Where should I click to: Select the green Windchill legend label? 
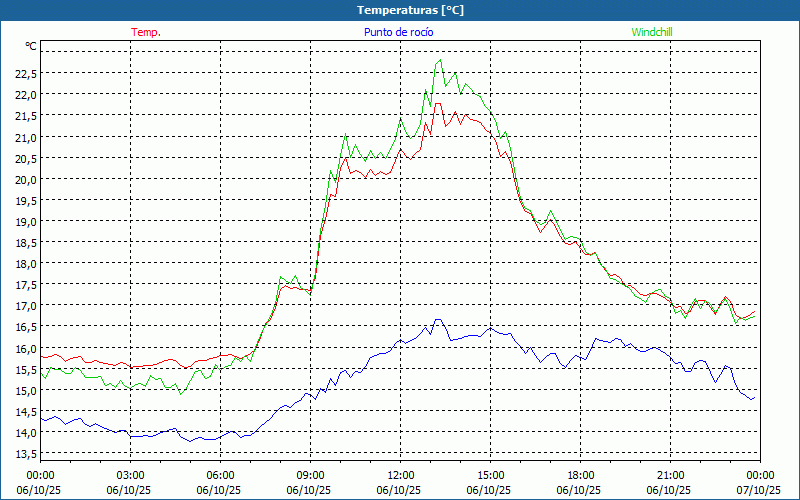pyautogui.click(x=652, y=32)
